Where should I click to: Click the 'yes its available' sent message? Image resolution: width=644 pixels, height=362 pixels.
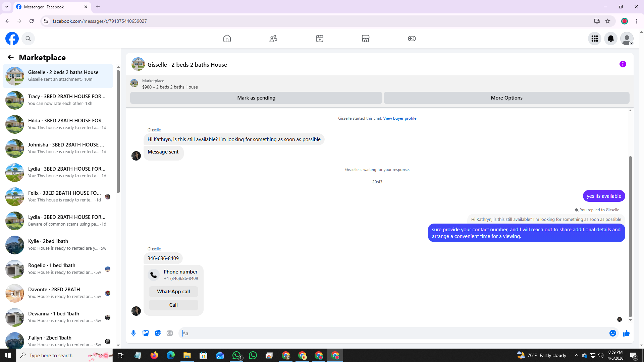[604, 196]
